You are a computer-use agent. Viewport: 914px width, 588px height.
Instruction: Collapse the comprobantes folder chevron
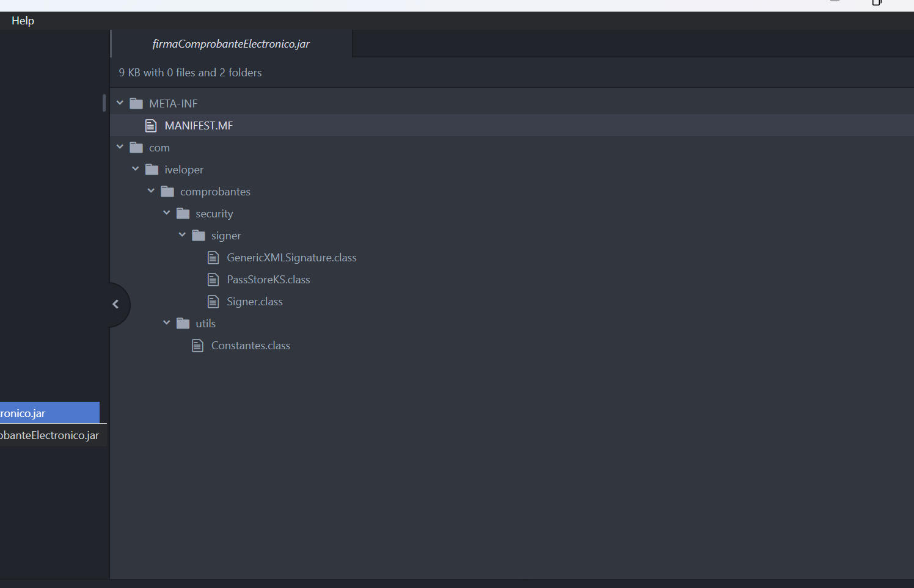click(x=151, y=191)
